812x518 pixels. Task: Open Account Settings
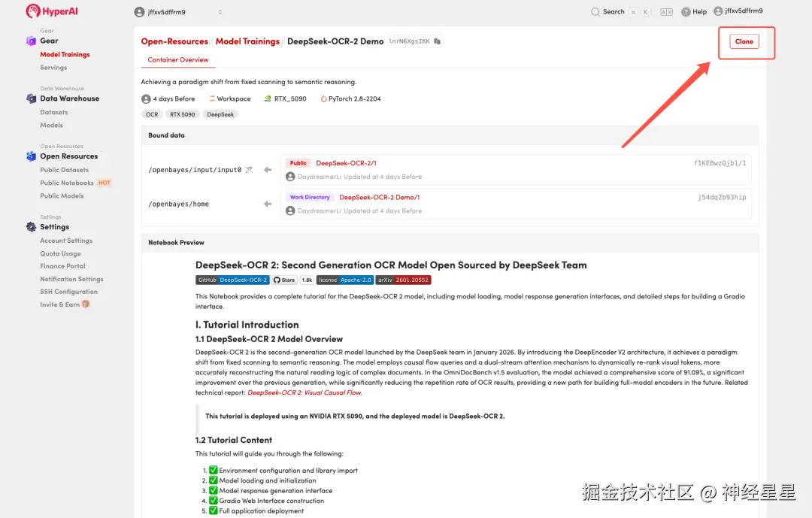66,241
